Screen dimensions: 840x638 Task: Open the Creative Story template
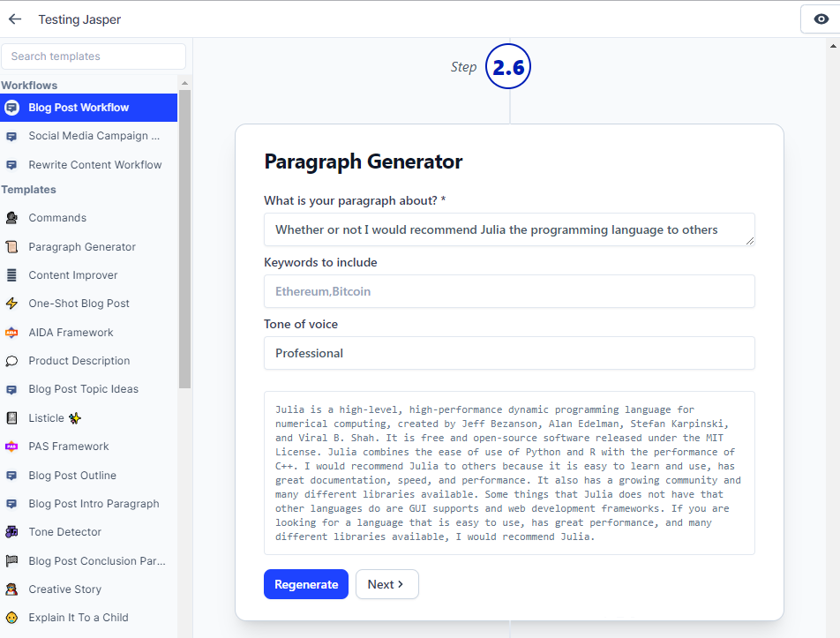point(64,589)
